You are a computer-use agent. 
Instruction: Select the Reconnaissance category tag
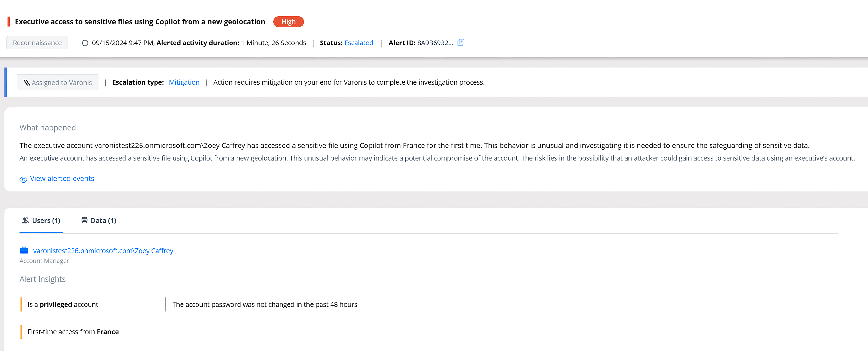click(x=37, y=43)
